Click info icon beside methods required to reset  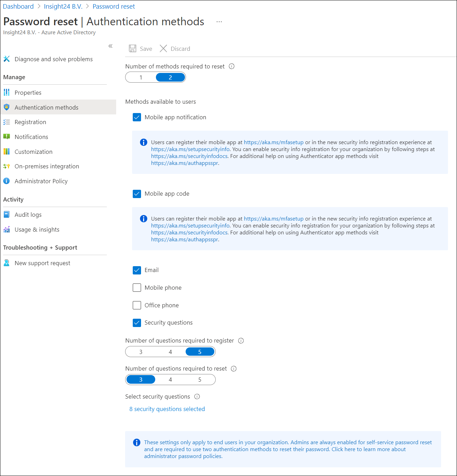click(232, 66)
